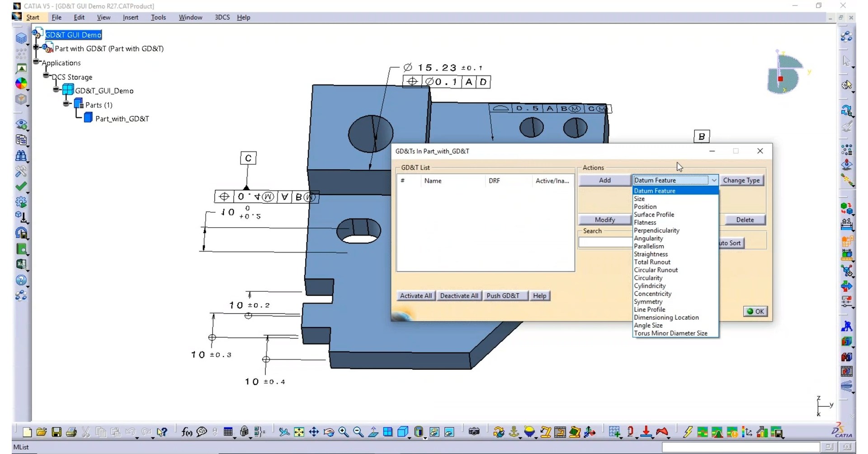Click the camera screenshot capture icon
This screenshot has height=454, width=868.
pos(474,432)
